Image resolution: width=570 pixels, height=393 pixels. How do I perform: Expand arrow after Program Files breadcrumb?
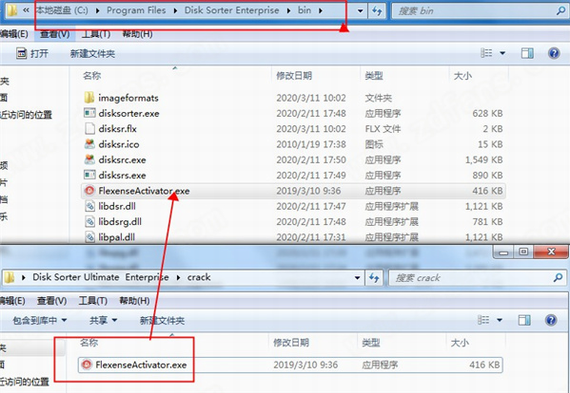point(175,11)
